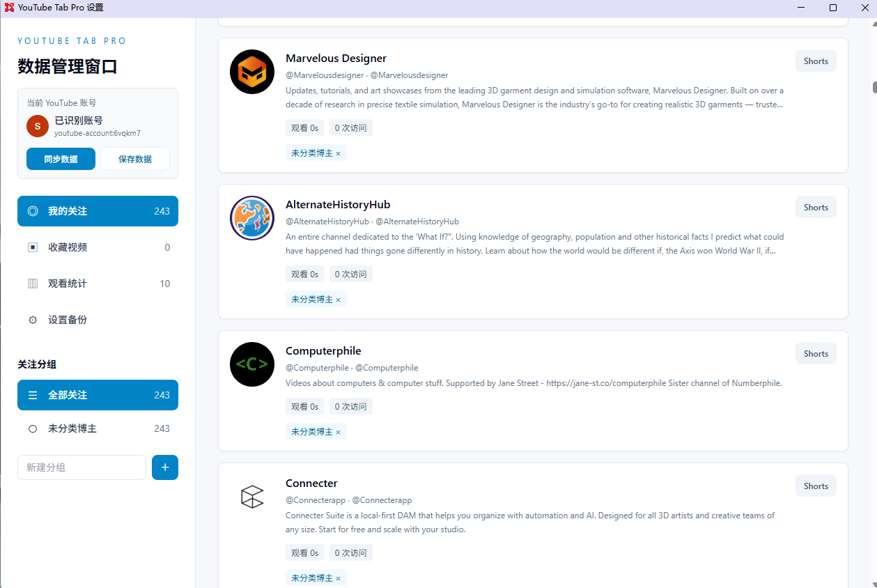Click 0 次访问 badge on Connecter
Screen dimensions: 877x588
[350, 552]
